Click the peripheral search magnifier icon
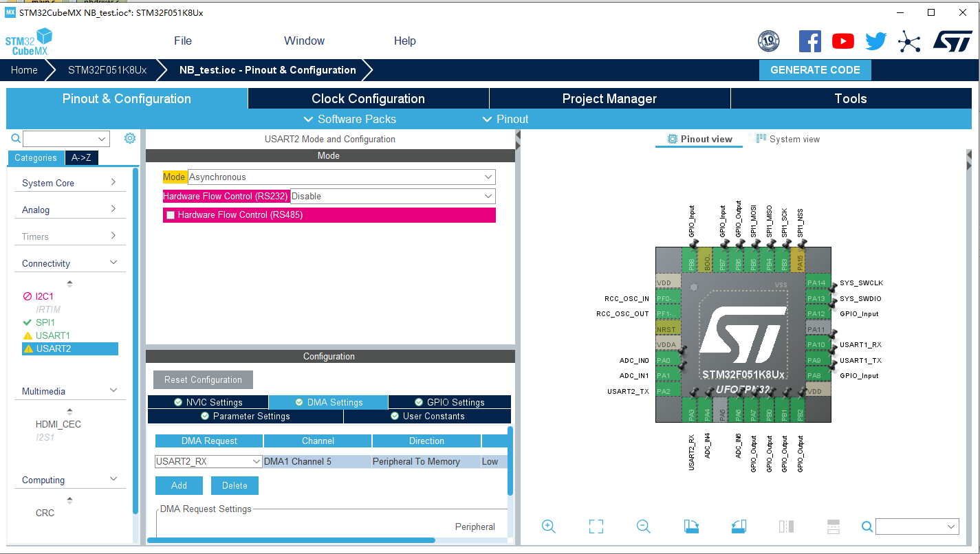Viewport: 980px width, 554px height. tap(16, 138)
